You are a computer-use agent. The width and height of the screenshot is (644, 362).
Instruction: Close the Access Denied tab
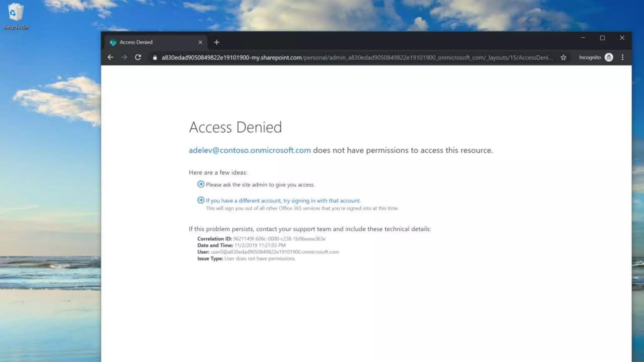[x=200, y=42]
